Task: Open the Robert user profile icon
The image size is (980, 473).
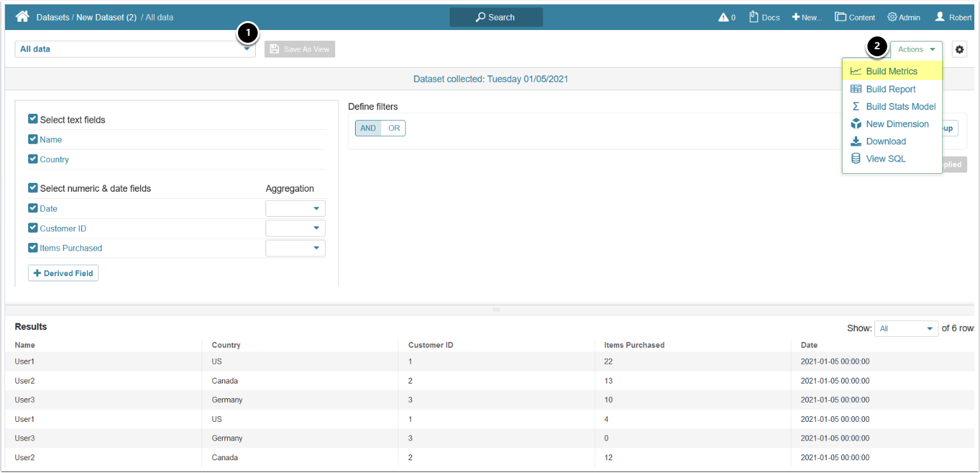Action: coord(940,17)
